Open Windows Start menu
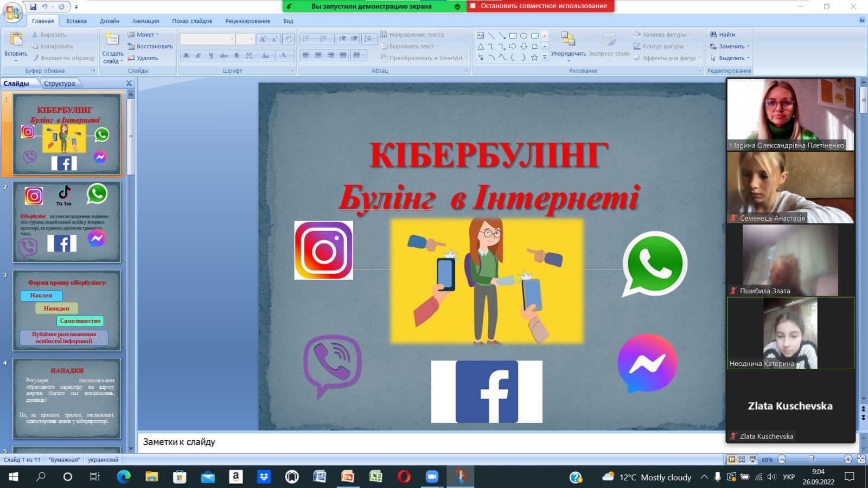 coord(13,477)
